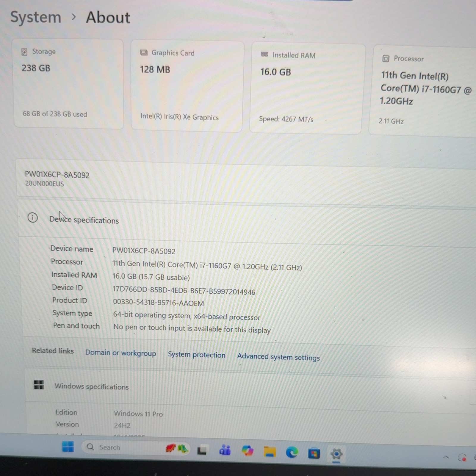Image resolution: width=476 pixels, height=476 pixels.
Task: Click the 24H2 version value
Action: (122, 425)
